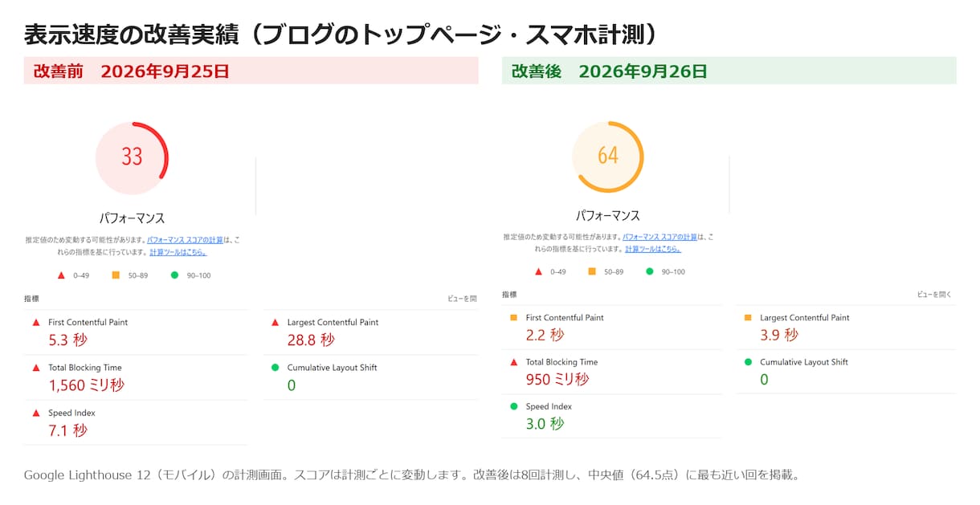
Task: Click the Google Lighthouse 12 footnote text
Action: click(412, 474)
